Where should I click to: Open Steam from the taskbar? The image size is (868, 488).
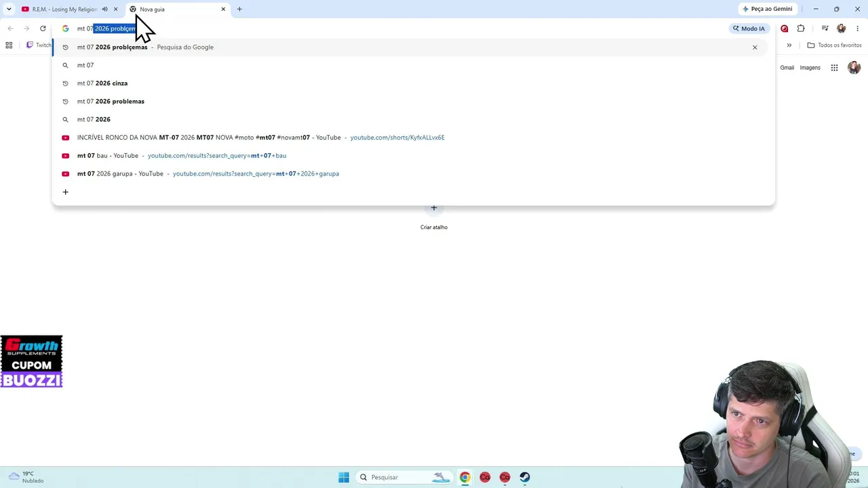pyautogui.click(x=525, y=477)
